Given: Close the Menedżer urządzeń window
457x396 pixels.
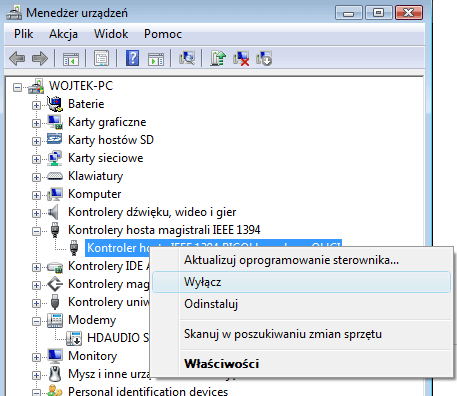Looking at the screenshot, I should (409, 13).
